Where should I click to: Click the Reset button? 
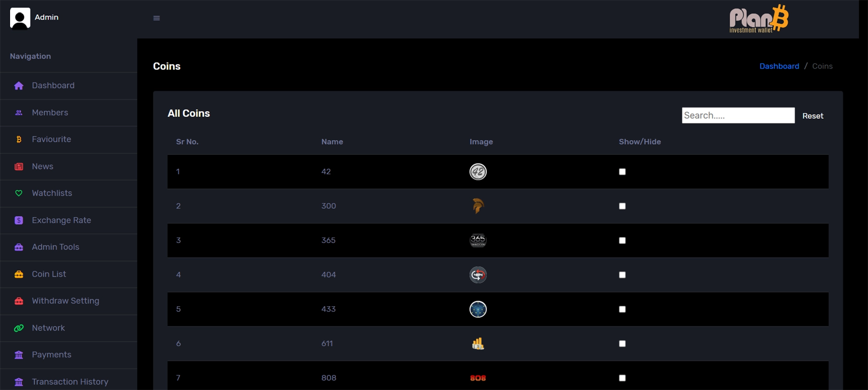813,116
